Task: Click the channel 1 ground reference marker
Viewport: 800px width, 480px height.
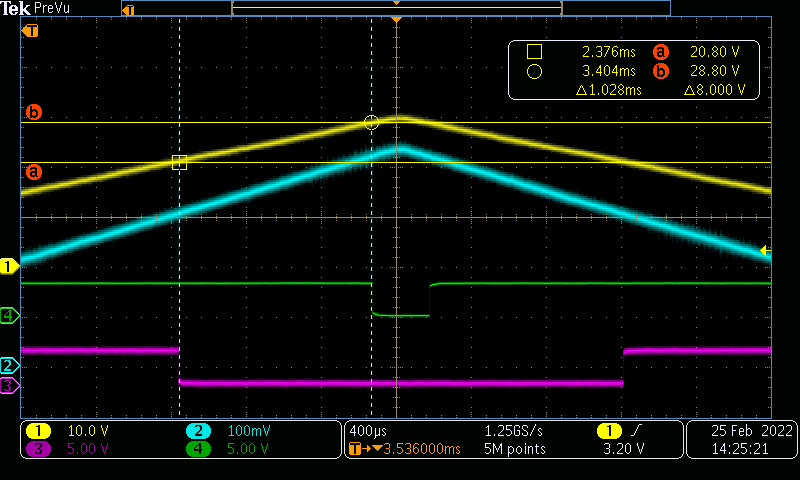Action: click(10, 266)
